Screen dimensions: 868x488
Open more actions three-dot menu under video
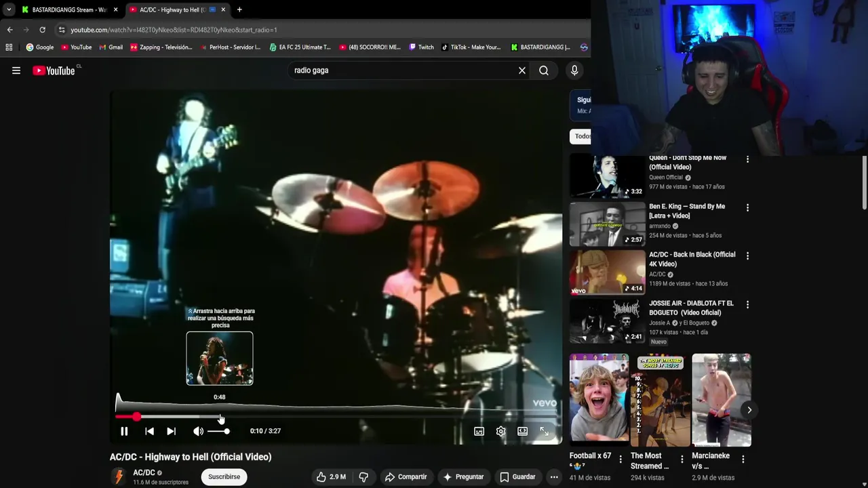point(554,477)
